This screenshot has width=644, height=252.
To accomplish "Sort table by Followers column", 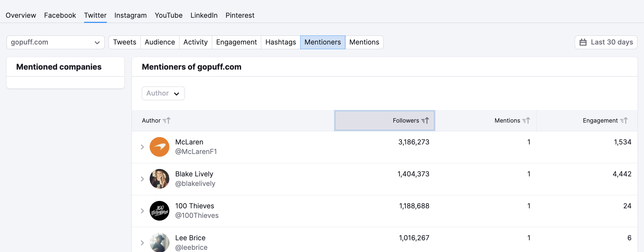I will coord(384,120).
